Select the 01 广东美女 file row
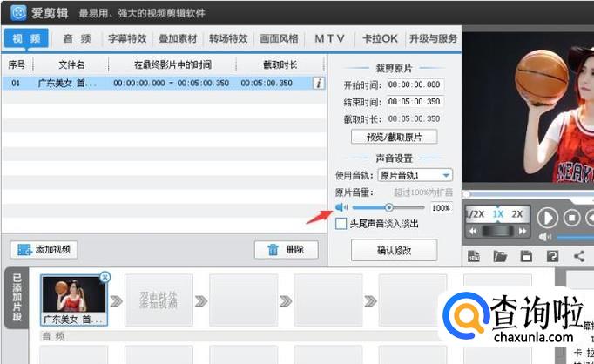This screenshot has height=364, width=594. tap(164, 83)
